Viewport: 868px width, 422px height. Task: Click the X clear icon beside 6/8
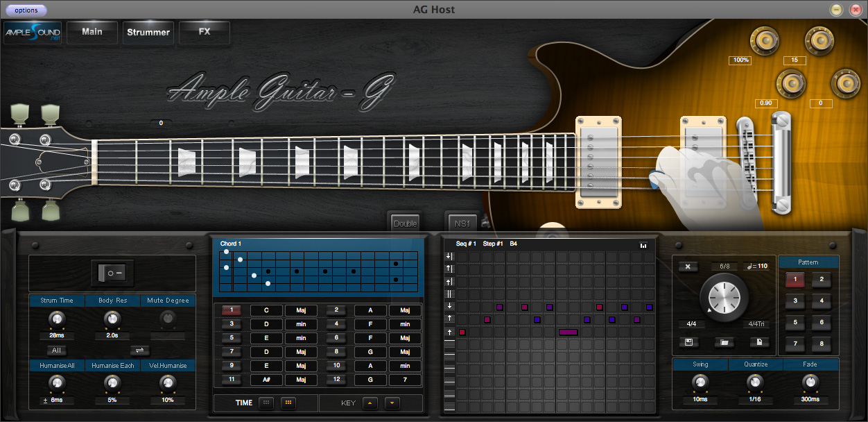click(688, 267)
